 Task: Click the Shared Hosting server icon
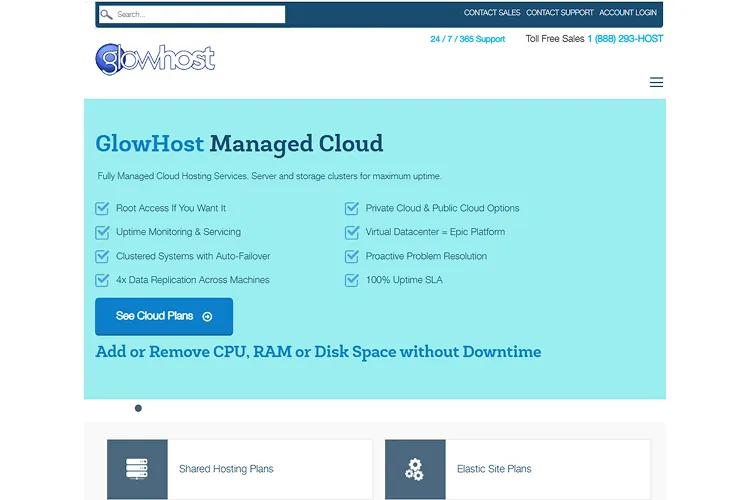click(137, 469)
